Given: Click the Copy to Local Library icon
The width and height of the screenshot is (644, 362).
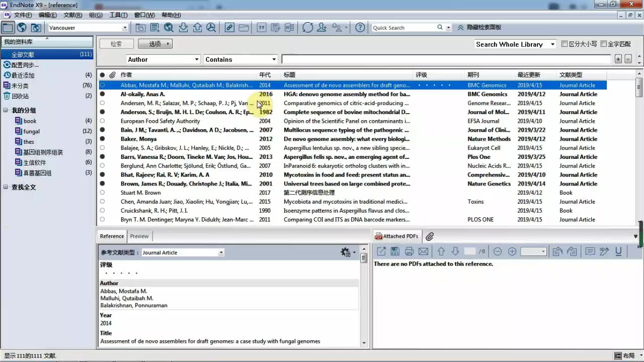Looking at the screenshot, I should [140, 28].
